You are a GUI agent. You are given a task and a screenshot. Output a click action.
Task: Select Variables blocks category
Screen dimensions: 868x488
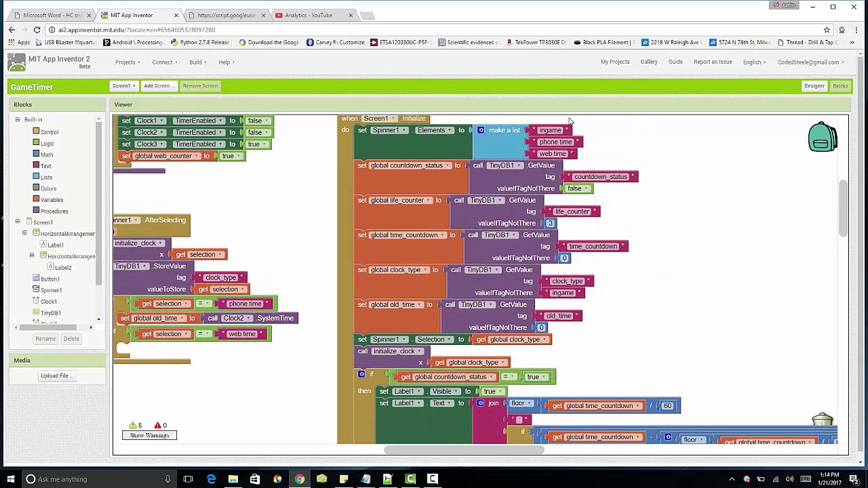[x=52, y=199]
